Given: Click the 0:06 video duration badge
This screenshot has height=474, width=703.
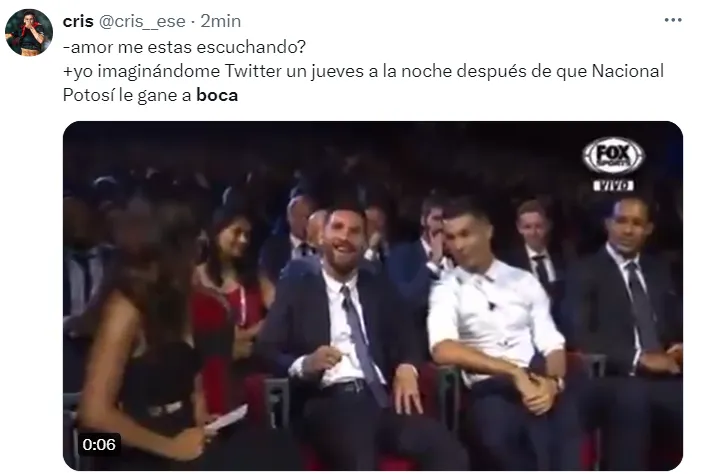Looking at the screenshot, I should point(99,444).
